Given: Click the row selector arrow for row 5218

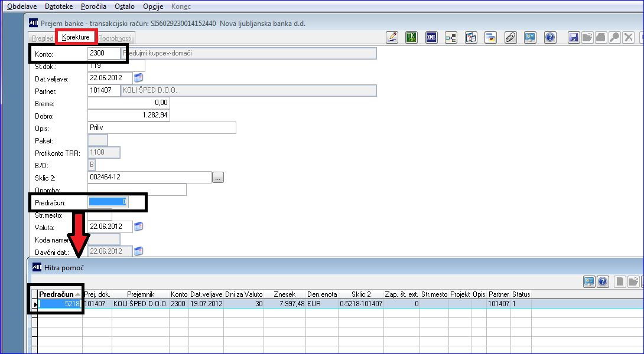Looking at the screenshot, I should click(x=35, y=304).
